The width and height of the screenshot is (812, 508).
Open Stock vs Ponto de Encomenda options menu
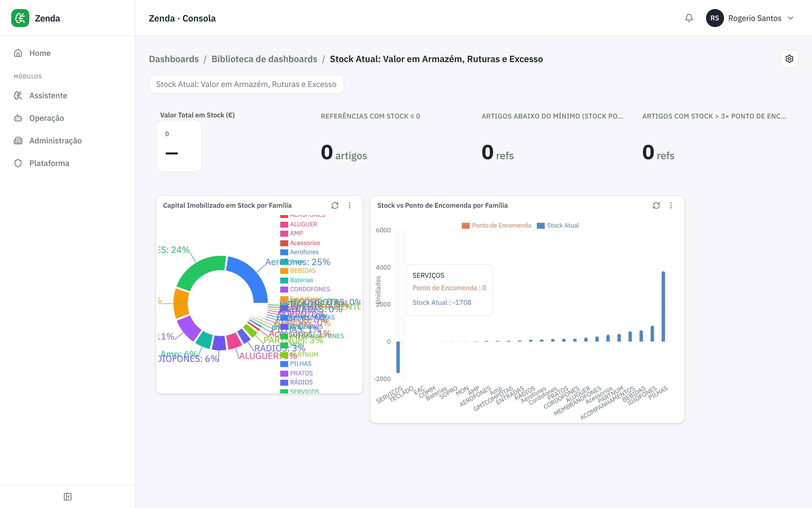tap(671, 205)
